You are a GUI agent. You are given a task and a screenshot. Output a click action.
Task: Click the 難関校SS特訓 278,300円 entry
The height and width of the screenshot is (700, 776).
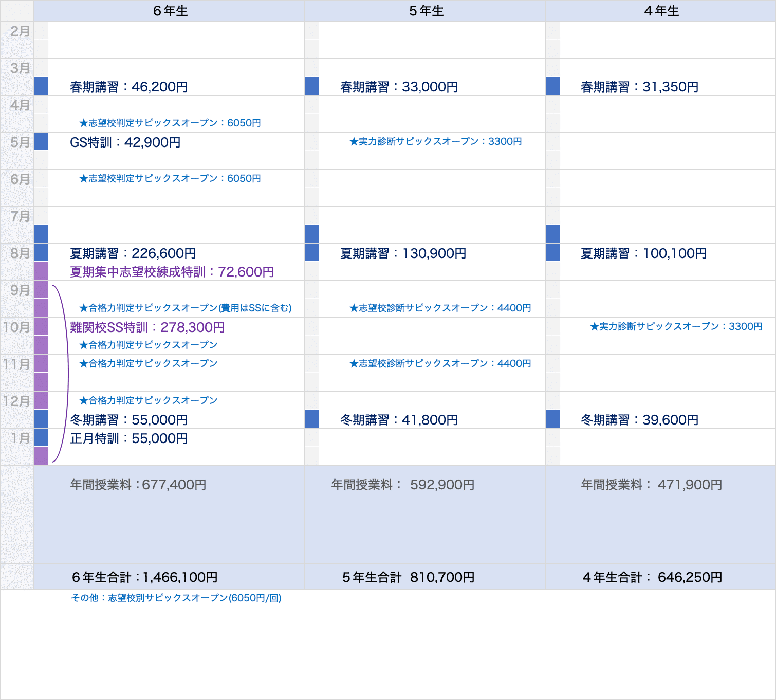pos(147,327)
